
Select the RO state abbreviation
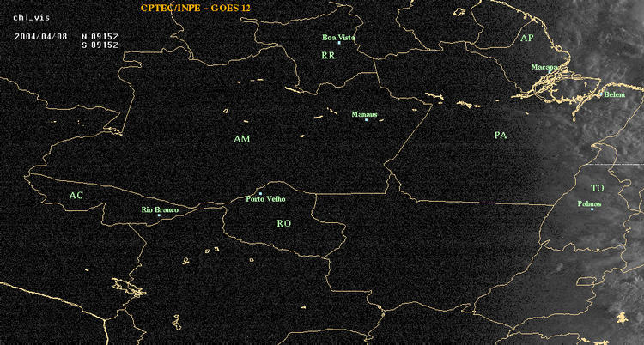coord(284,223)
